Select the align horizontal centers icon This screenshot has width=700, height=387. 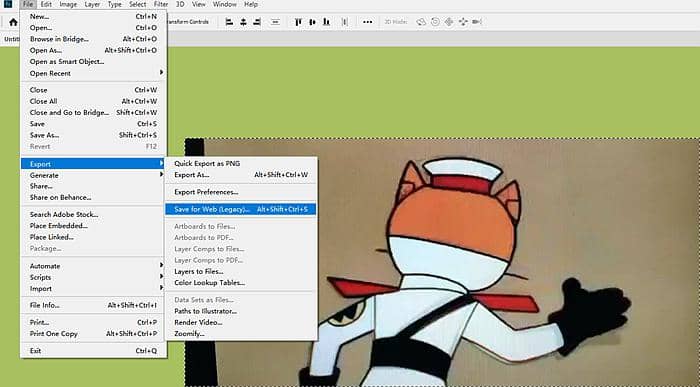click(243, 22)
